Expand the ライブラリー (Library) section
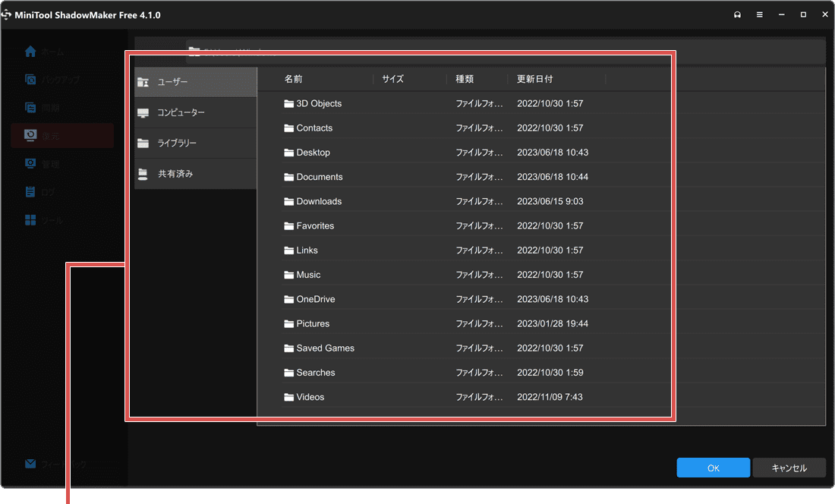Viewport: 835px width, 504px height. pyautogui.click(x=182, y=143)
